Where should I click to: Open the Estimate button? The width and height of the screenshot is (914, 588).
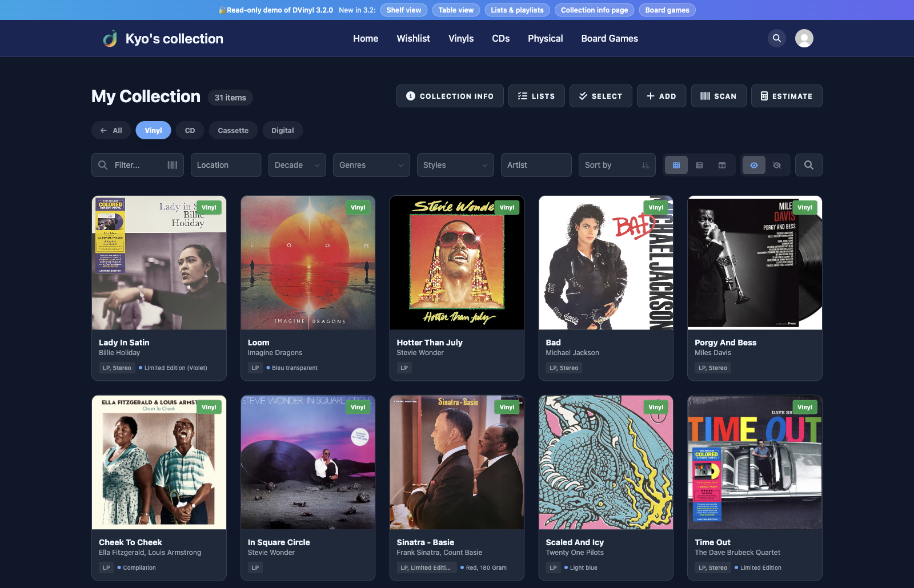(x=787, y=96)
